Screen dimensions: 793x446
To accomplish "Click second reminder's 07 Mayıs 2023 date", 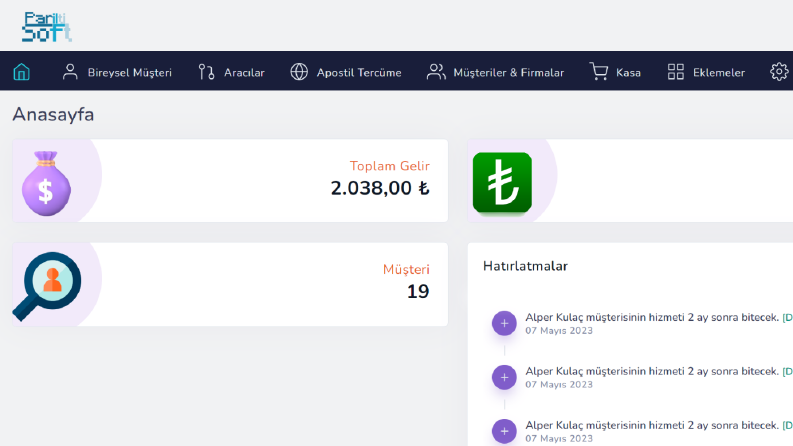I will pyautogui.click(x=559, y=384).
